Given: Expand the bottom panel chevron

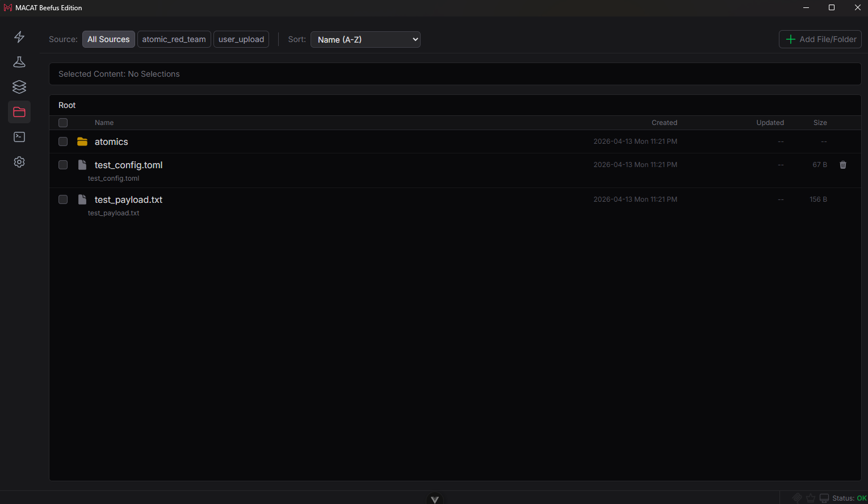Looking at the screenshot, I should click(x=435, y=499).
